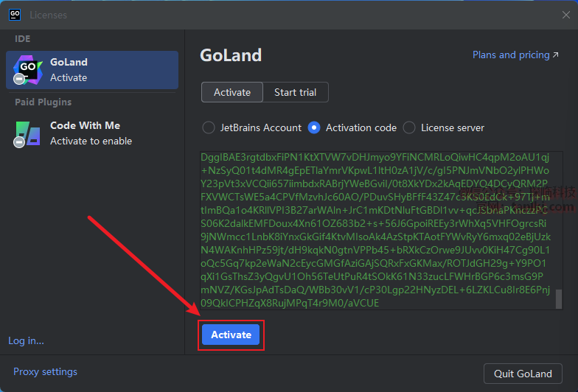Click the GoLand heading in the right panel
Screen dimensions: 578x392
coord(231,56)
